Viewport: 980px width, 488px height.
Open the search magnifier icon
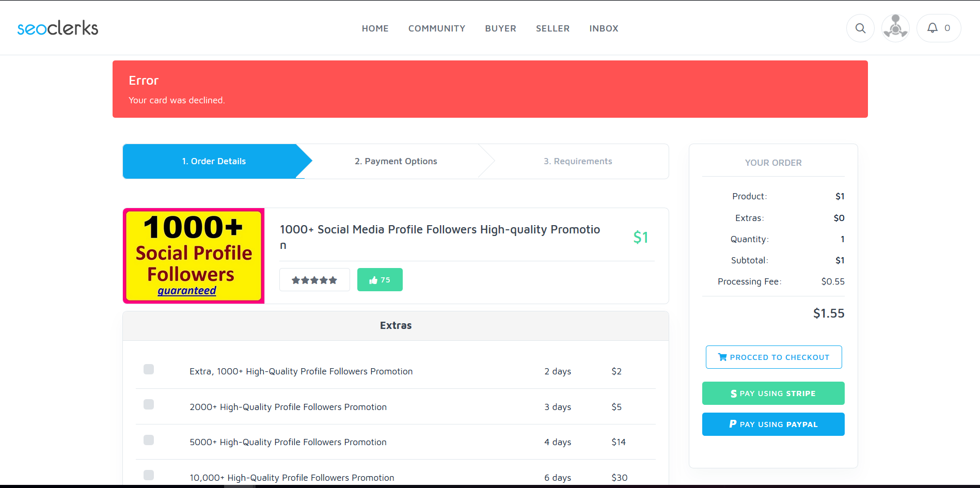pos(860,28)
